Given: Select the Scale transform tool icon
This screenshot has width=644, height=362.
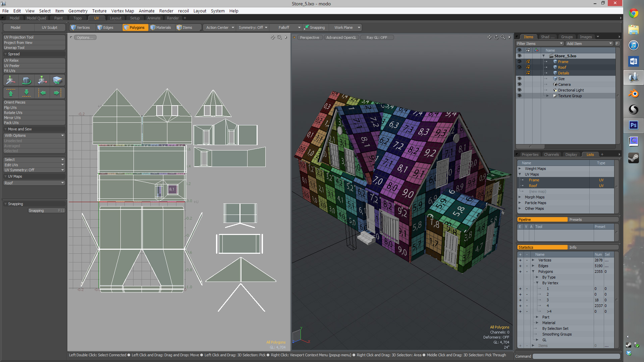Looking at the screenshot, I should click(x=42, y=80).
